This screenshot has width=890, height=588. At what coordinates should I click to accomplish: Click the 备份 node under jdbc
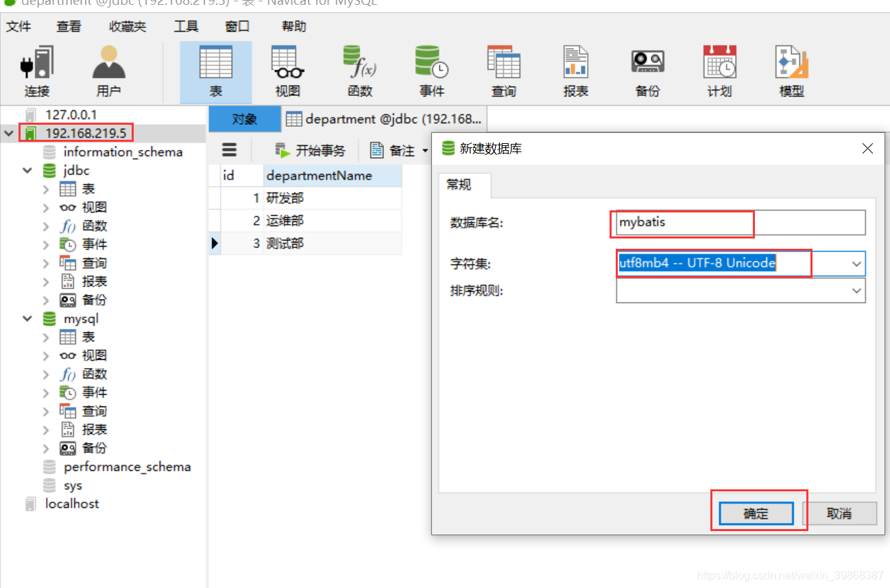click(x=94, y=299)
